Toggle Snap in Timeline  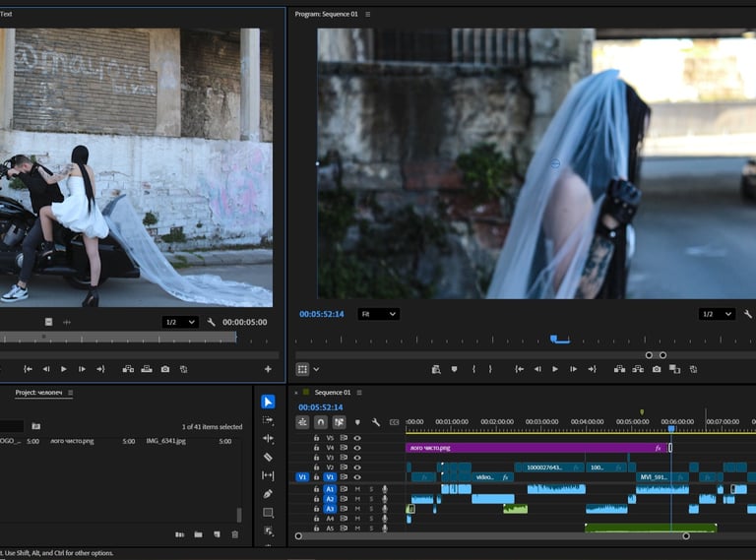[321, 422]
